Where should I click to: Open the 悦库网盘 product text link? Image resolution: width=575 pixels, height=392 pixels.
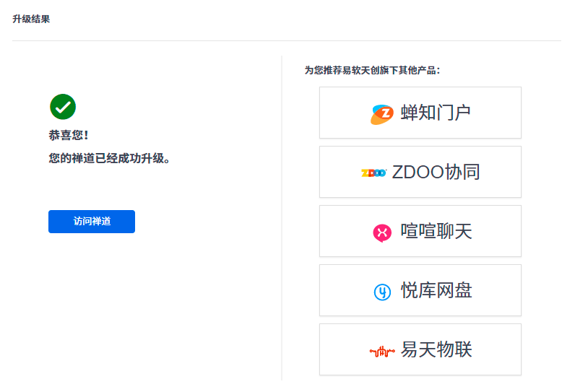[x=436, y=290]
